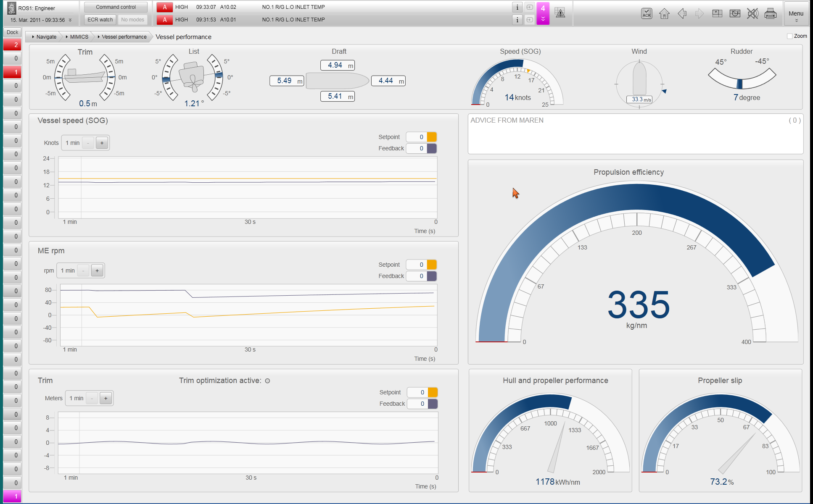Click the Dock button in sidebar
This screenshot has width=813, height=504.
(12, 32)
